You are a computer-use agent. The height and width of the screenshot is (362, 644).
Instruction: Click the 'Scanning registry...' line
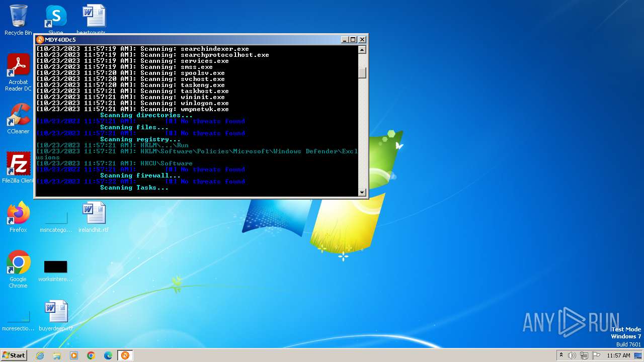[140, 139]
